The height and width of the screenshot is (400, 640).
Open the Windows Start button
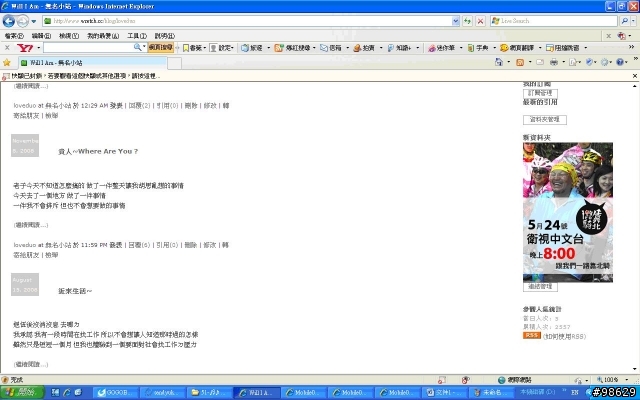[x=22, y=393]
